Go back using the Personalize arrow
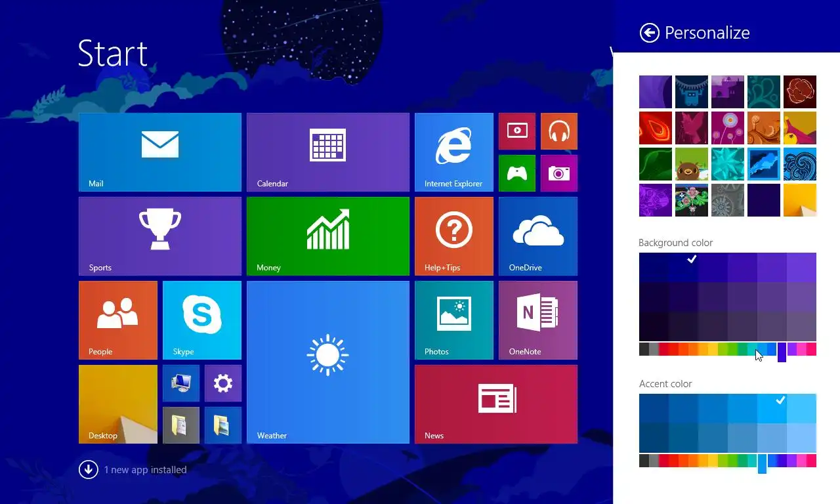The width and height of the screenshot is (840, 504). point(649,33)
